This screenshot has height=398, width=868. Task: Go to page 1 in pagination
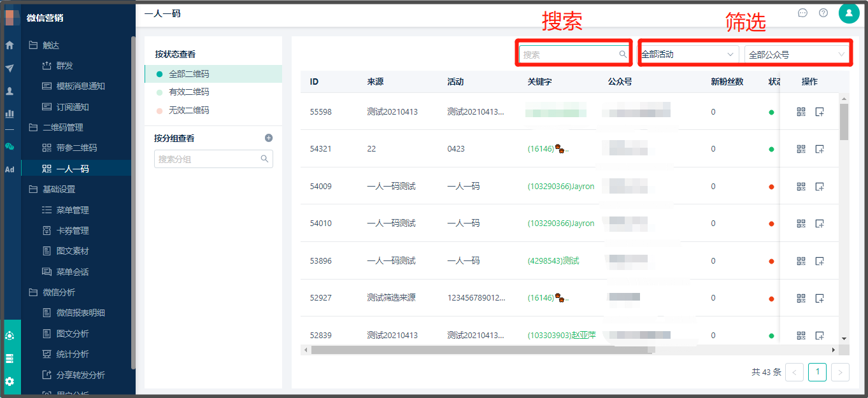(817, 372)
